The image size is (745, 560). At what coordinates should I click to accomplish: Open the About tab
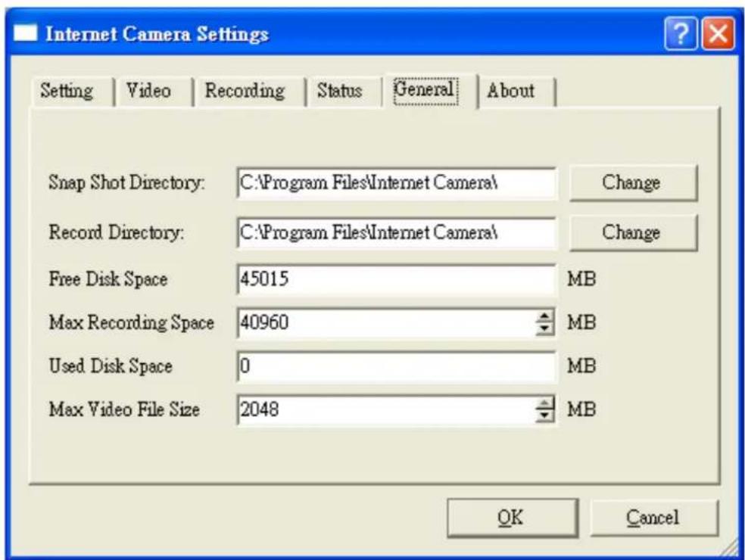click(x=516, y=91)
